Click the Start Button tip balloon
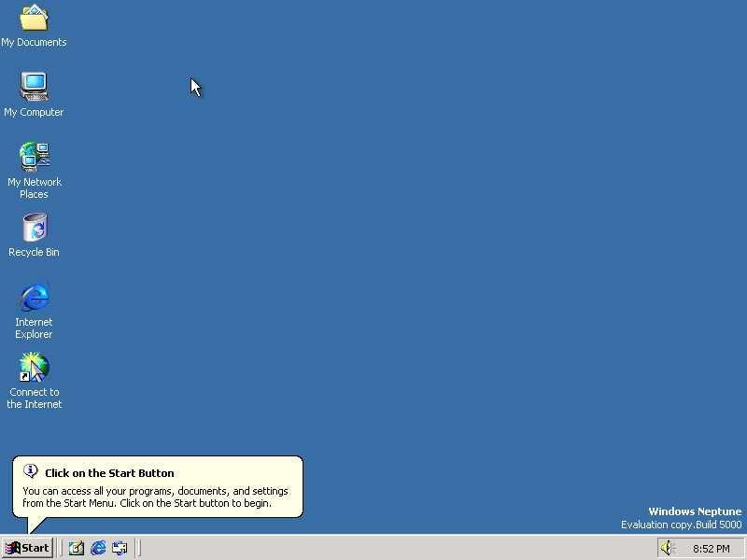 pyautogui.click(x=158, y=487)
